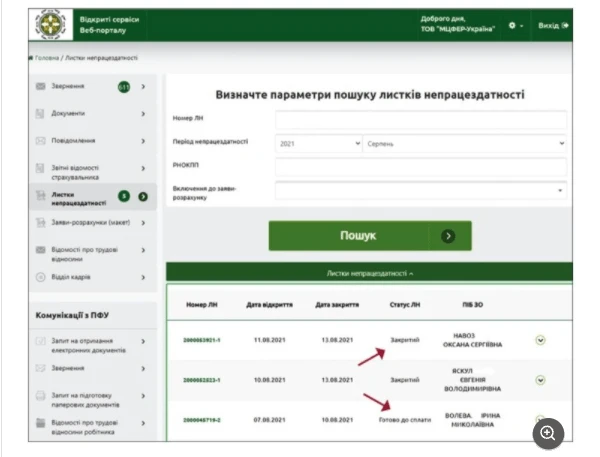Open Відомості про трудові відносини item

coord(93,250)
